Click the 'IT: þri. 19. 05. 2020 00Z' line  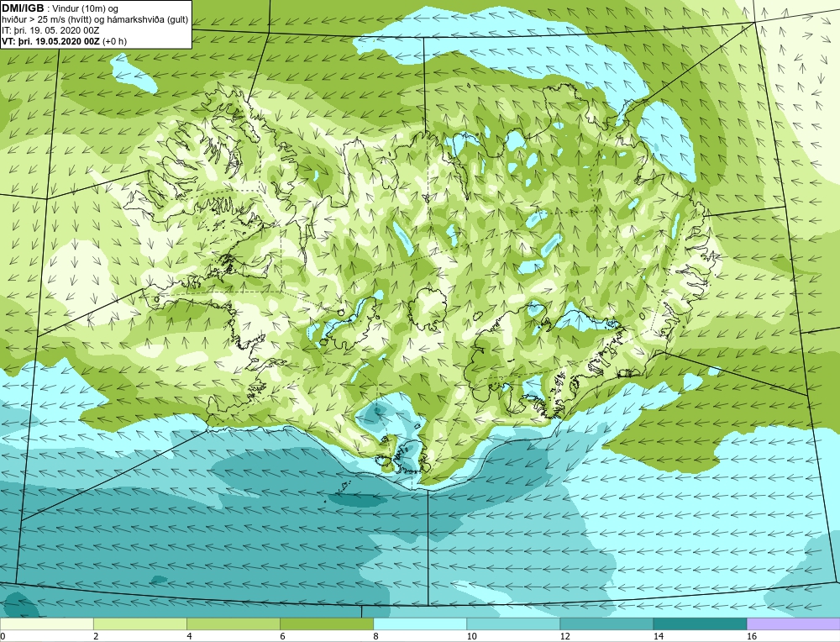(50, 30)
